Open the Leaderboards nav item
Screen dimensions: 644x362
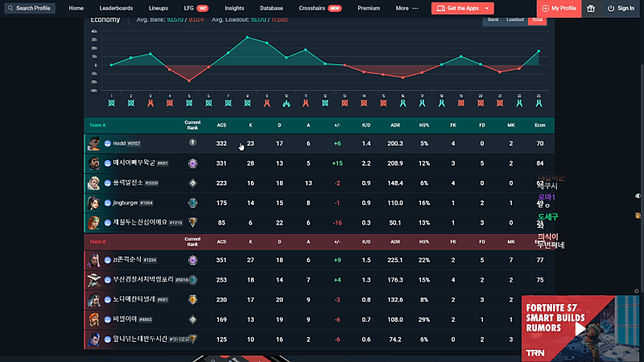(x=116, y=8)
